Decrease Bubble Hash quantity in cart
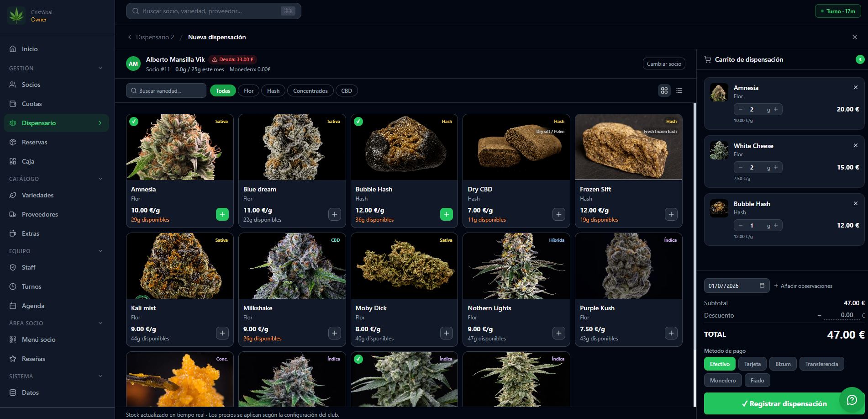 pyautogui.click(x=741, y=225)
